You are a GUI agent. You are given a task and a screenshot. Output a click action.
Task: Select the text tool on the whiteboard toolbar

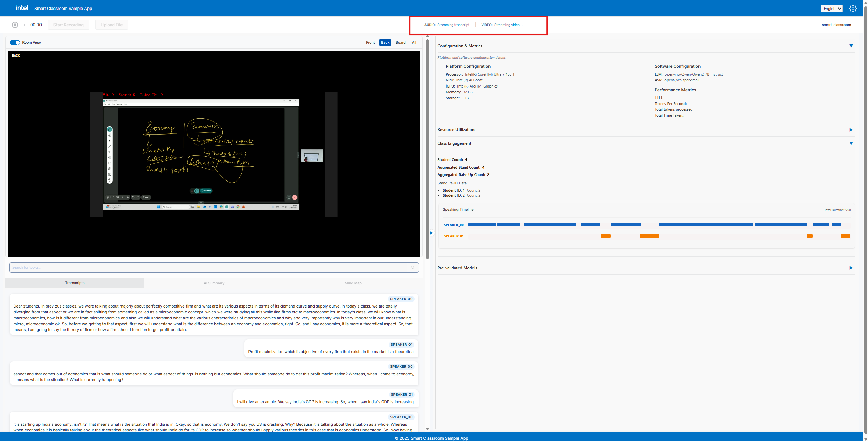coord(110,152)
